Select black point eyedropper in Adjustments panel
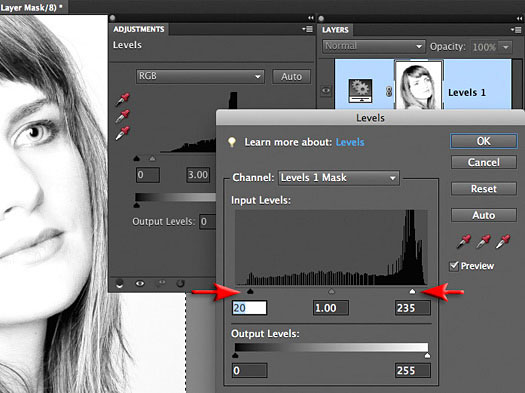Screen dimensions: 525x393 coord(123,99)
